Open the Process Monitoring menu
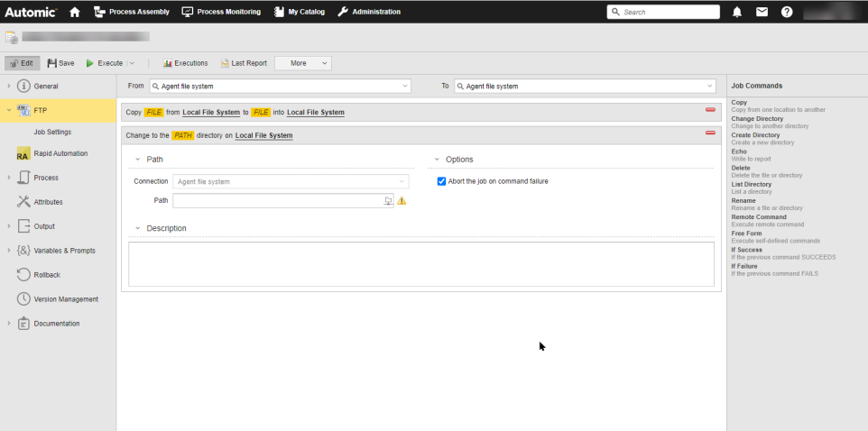 221,12
